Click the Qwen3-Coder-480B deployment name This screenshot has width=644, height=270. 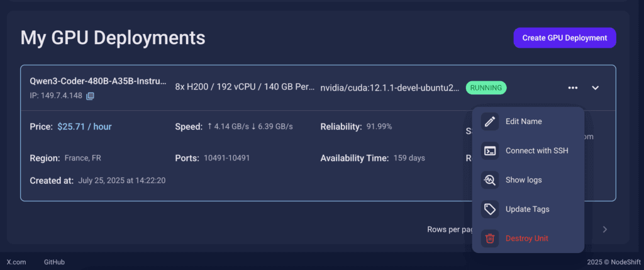tap(98, 81)
